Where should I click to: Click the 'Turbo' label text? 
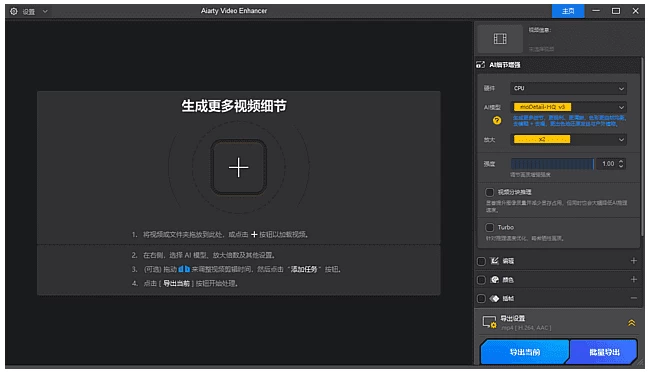pyautogui.click(x=505, y=227)
